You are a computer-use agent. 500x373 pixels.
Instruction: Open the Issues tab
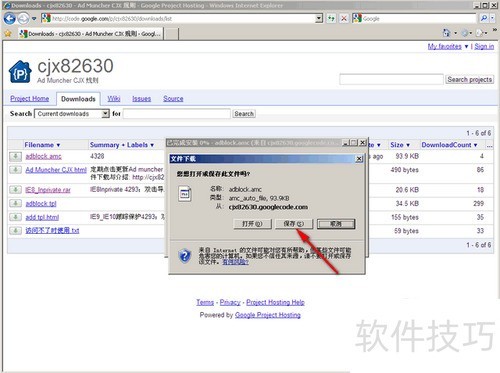(x=142, y=99)
